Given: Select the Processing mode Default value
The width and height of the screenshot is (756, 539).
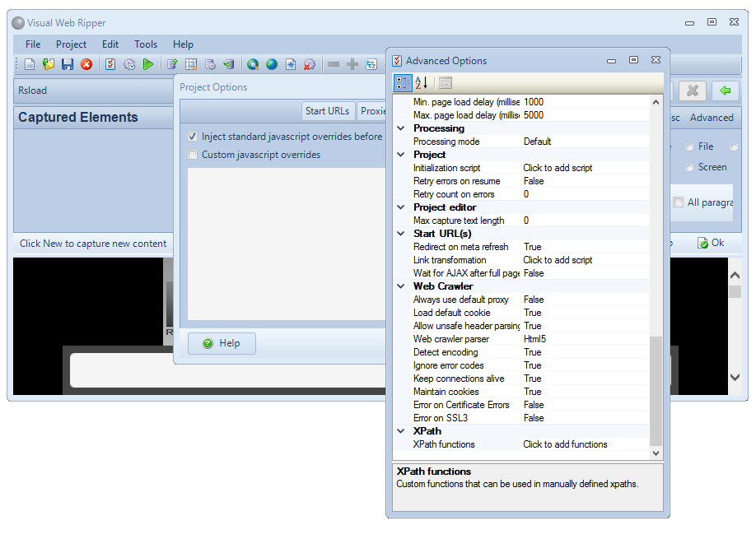Looking at the screenshot, I should point(585,142).
